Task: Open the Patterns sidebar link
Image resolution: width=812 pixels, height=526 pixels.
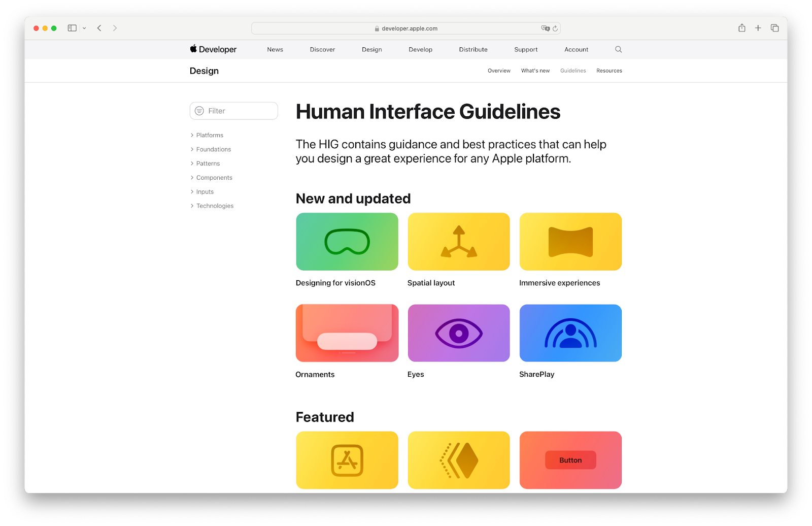Action: click(x=208, y=163)
